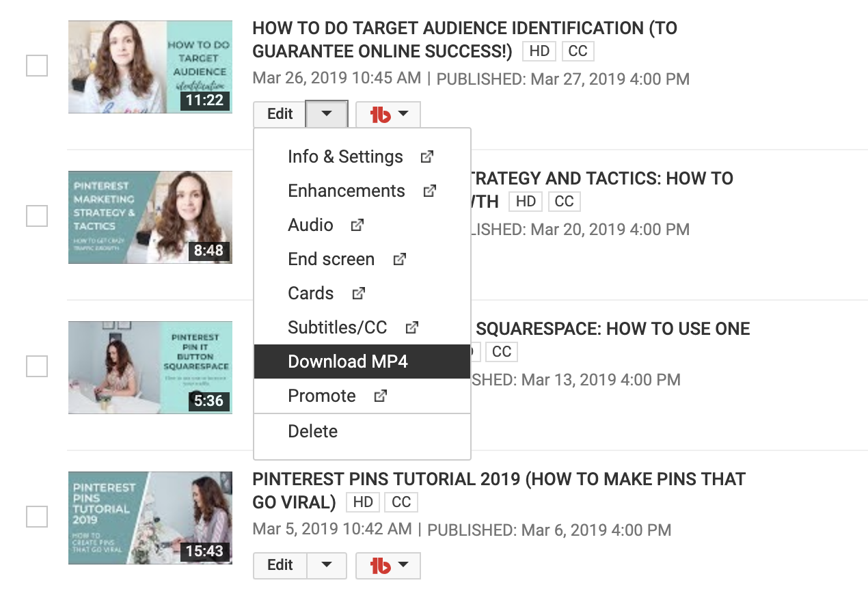
Task: Select Delete in the dropdown menu
Action: click(x=362, y=431)
